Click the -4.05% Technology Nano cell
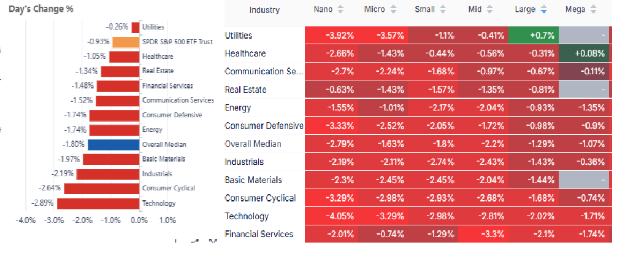 click(x=331, y=216)
